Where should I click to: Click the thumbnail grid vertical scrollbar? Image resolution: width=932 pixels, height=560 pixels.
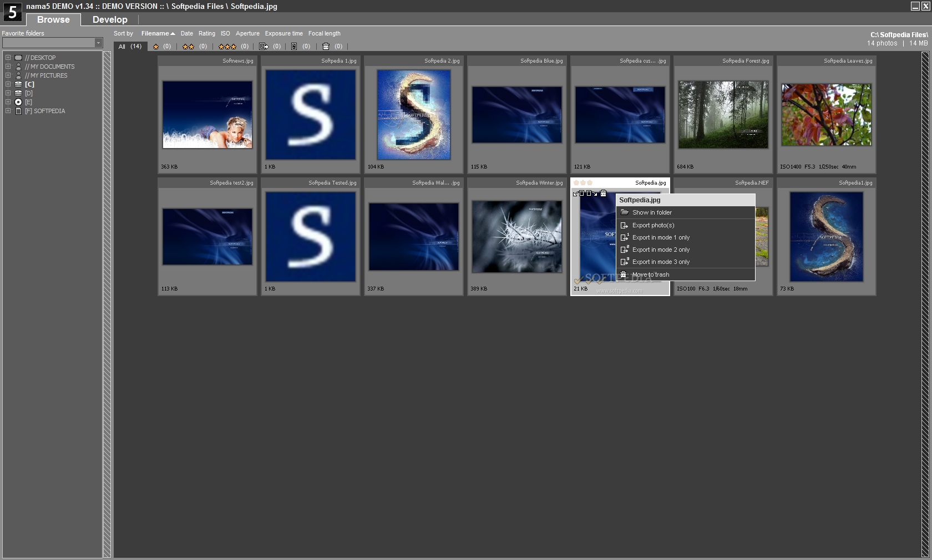tap(925, 304)
